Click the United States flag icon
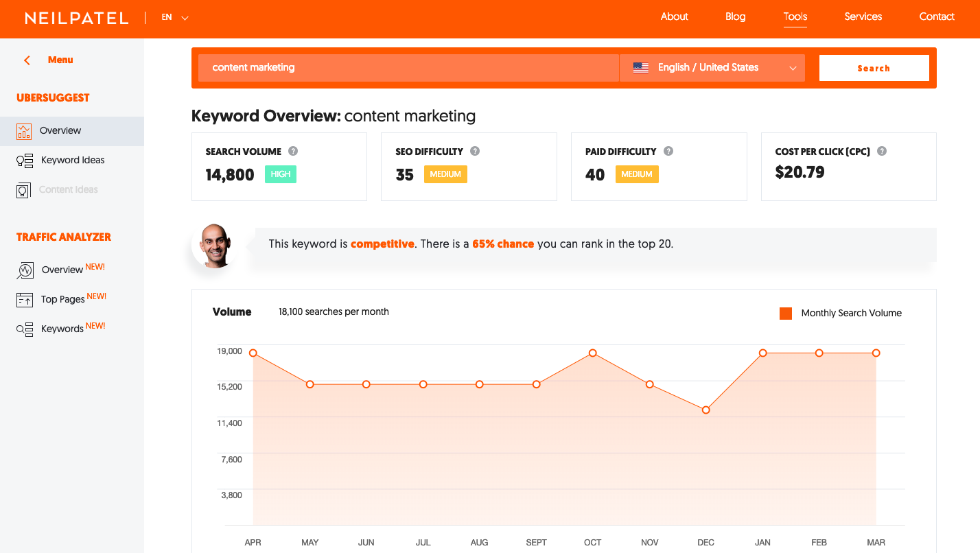This screenshot has width=980, height=553. pyautogui.click(x=641, y=68)
